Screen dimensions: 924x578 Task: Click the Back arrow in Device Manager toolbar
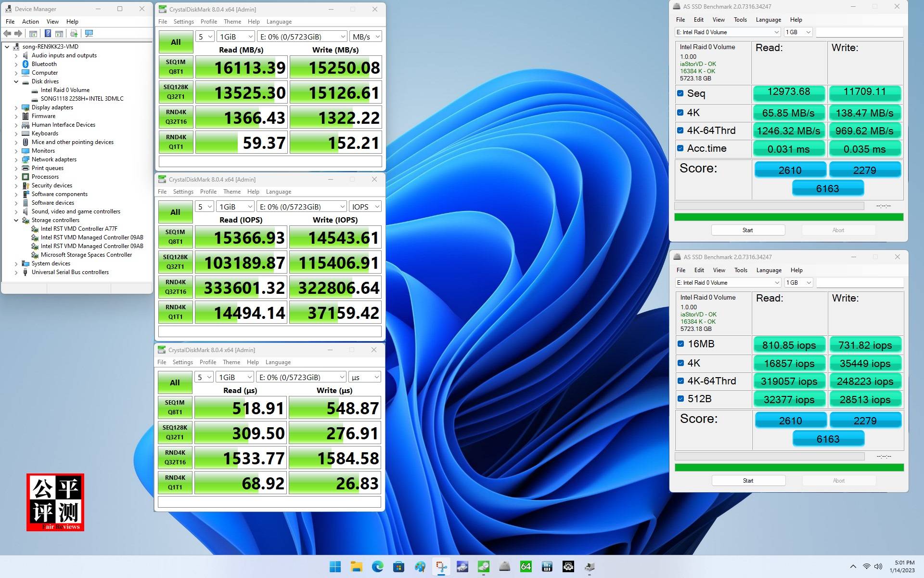[x=7, y=33]
